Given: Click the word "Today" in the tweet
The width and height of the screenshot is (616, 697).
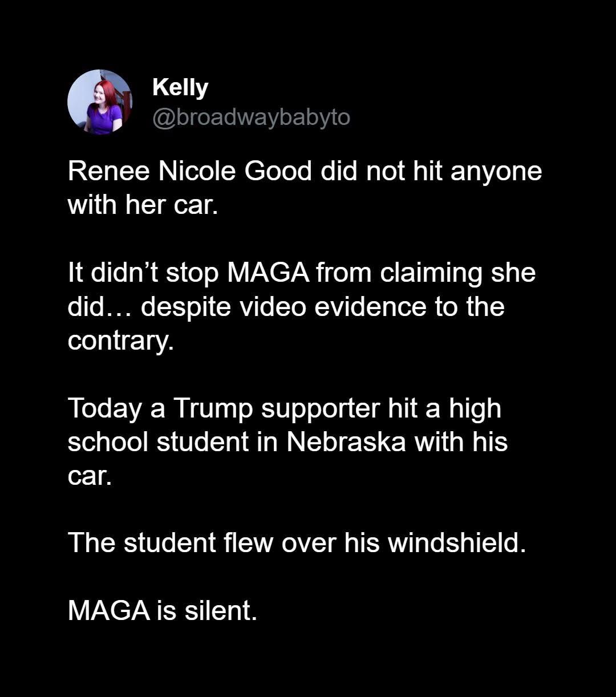Looking at the screenshot, I should pyautogui.click(x=105, y=408).
